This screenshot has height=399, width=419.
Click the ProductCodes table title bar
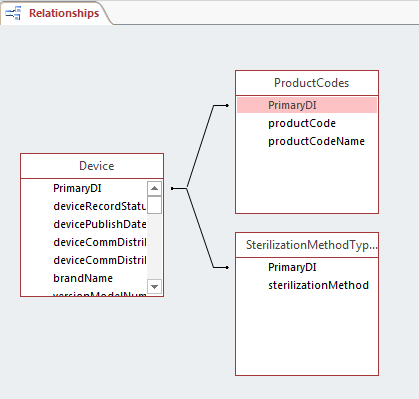(x=307, y=83)
